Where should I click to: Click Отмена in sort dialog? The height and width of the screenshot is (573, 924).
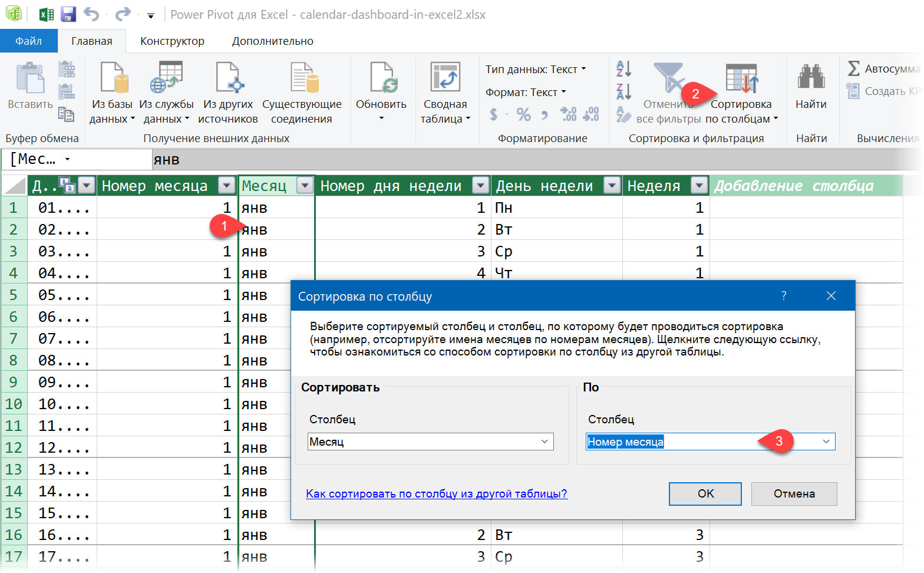click(x=794, y=494)
